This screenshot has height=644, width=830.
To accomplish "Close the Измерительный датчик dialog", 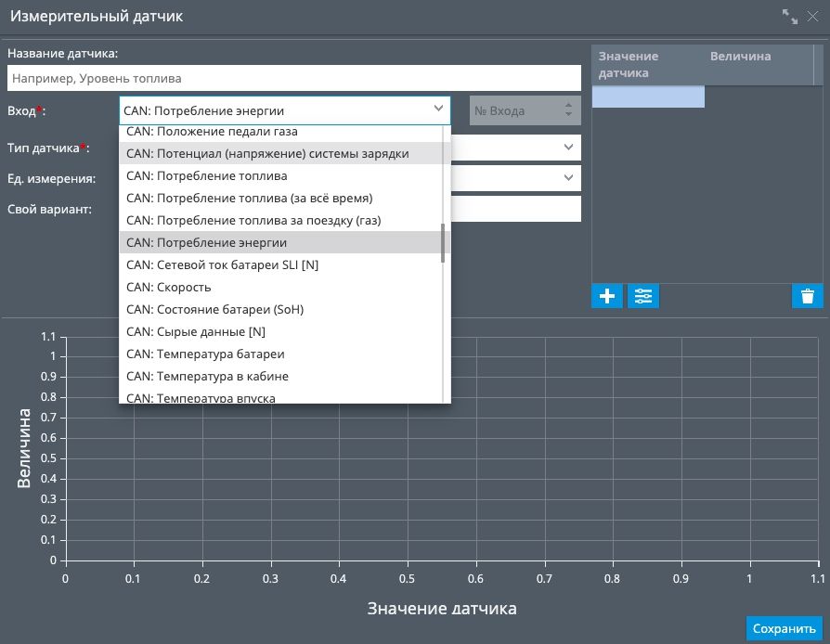I will click(x=812, y=17).
